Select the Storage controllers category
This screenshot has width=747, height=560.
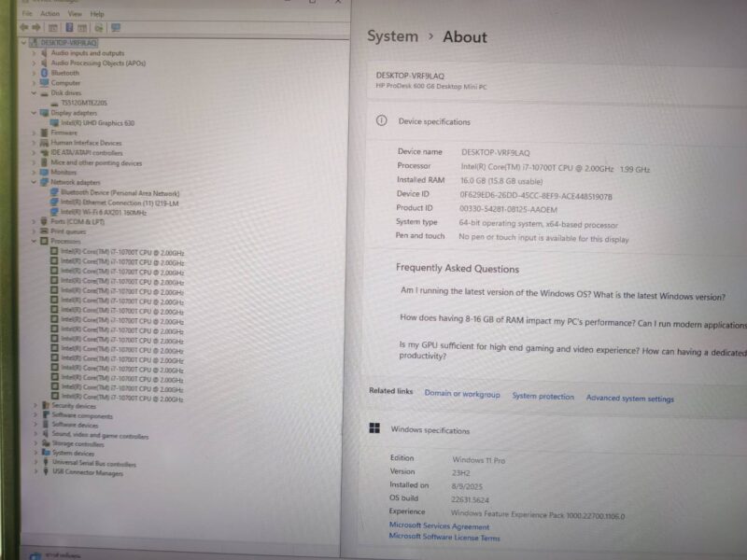point(78,444)
